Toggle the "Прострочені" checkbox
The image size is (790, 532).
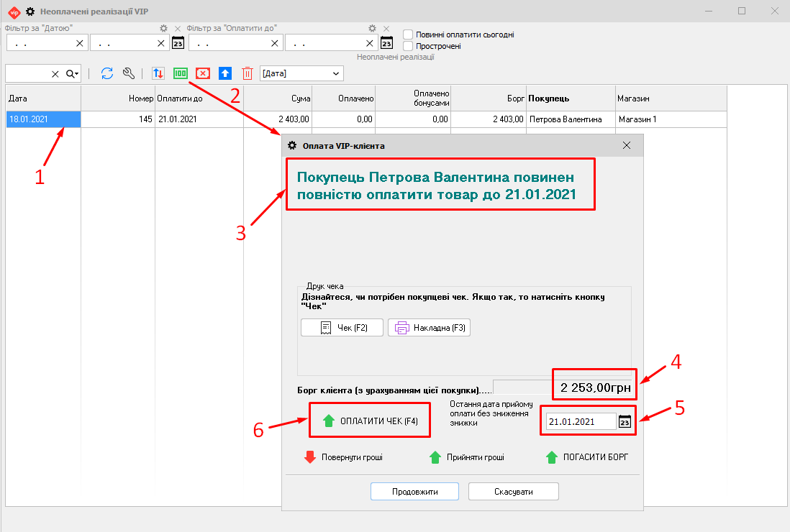[408, 46]
